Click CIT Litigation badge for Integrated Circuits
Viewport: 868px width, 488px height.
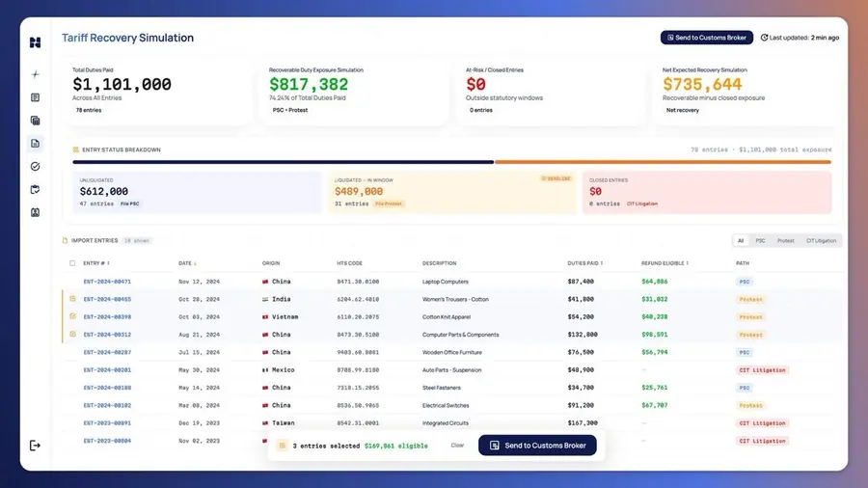pos(762,423)
